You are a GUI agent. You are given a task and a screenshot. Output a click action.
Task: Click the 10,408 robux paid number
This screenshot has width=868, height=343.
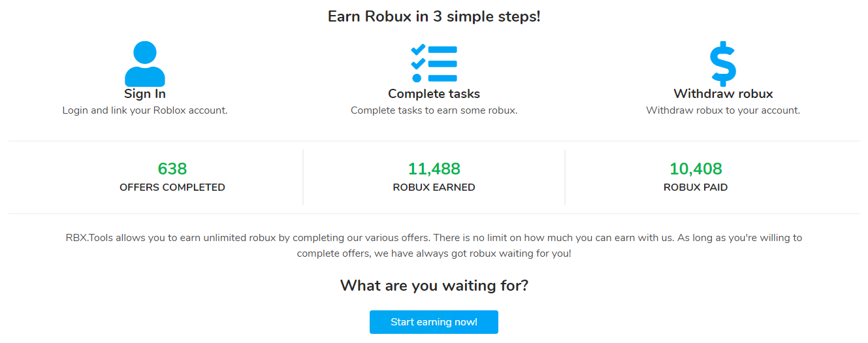[x=696, y=169]
